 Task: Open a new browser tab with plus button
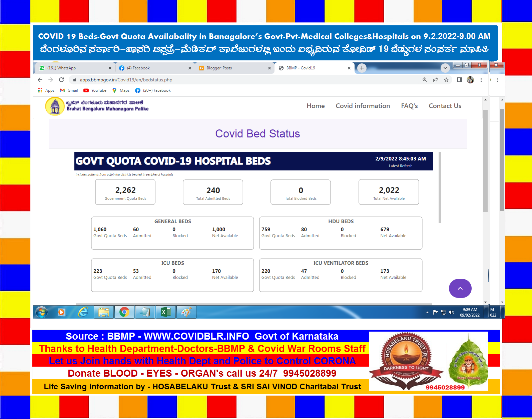tap(362, 68)
